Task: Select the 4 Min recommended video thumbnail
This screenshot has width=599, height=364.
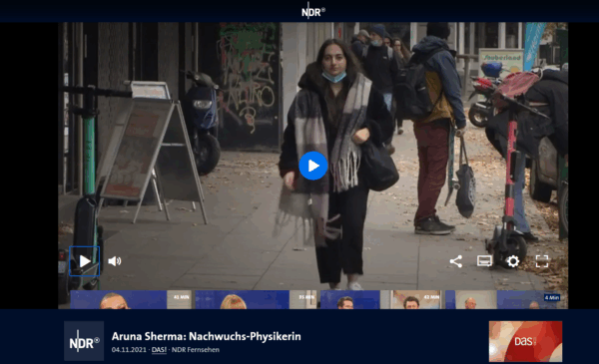Action: [506, 299]
